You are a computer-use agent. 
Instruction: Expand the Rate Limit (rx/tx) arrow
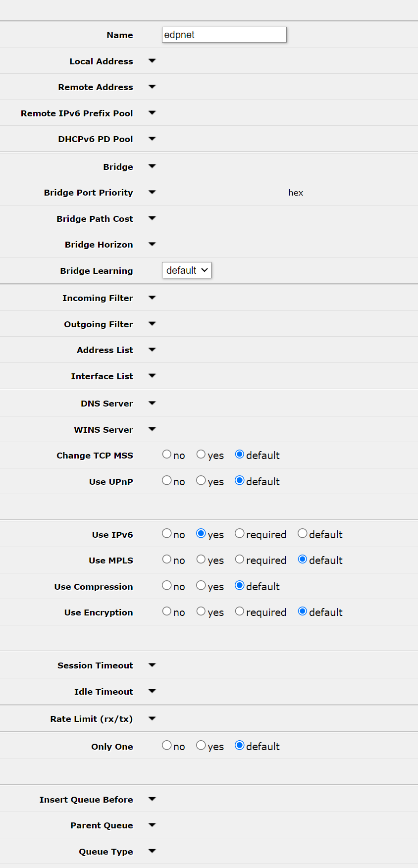[152, 718]
